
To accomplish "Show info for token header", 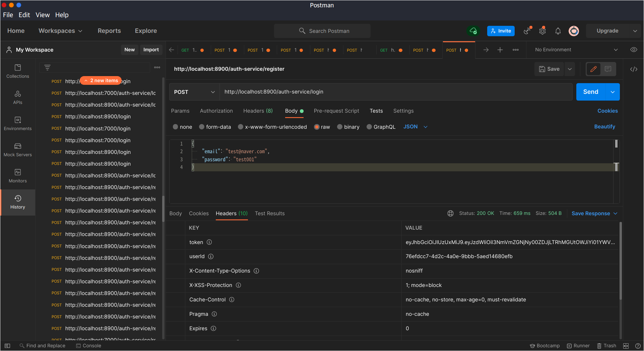I will [209, 242].
